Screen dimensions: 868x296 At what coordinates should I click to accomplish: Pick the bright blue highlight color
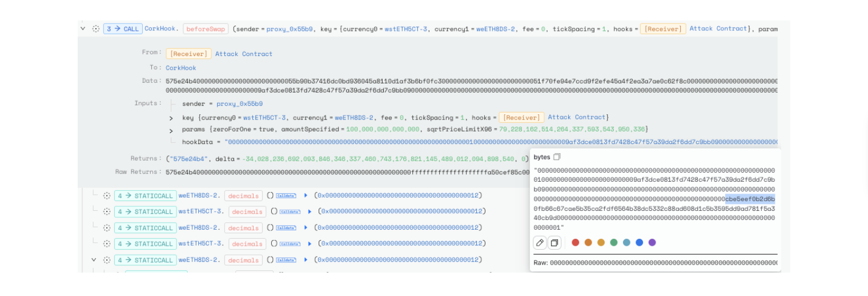[640, 243]
